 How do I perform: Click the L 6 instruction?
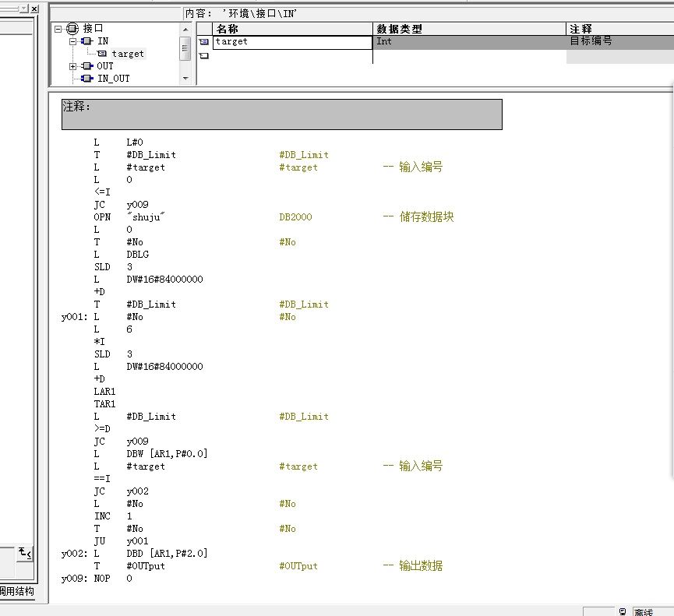tap(113, 329)
